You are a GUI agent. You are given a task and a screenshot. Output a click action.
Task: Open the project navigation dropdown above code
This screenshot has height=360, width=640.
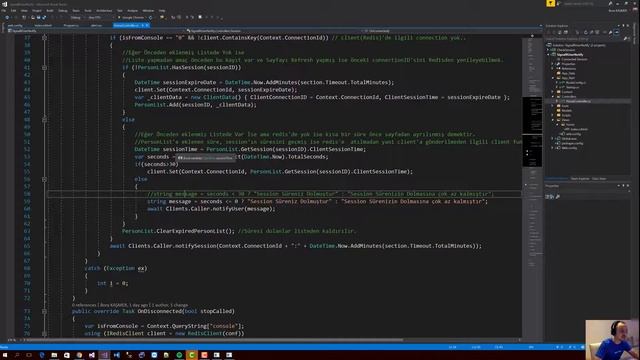96,31
